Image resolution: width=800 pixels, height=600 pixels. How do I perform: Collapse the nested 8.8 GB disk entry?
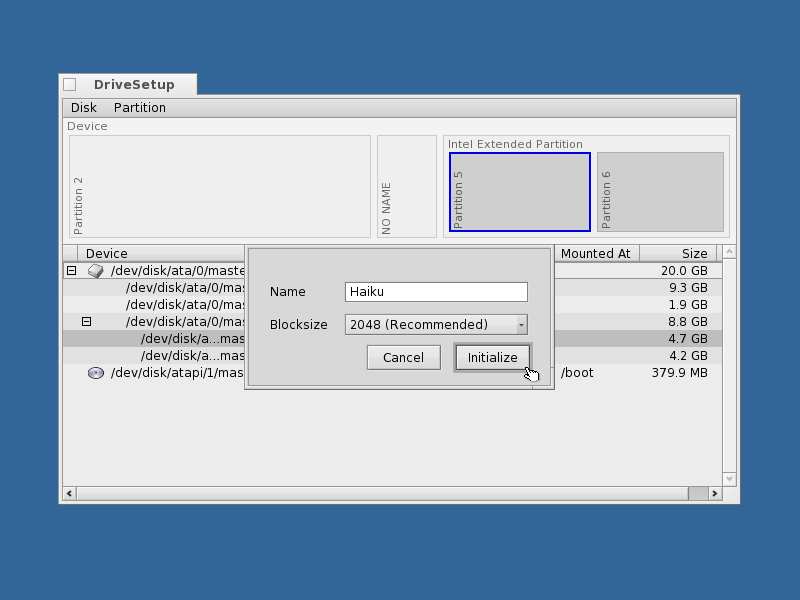(87, 320)
